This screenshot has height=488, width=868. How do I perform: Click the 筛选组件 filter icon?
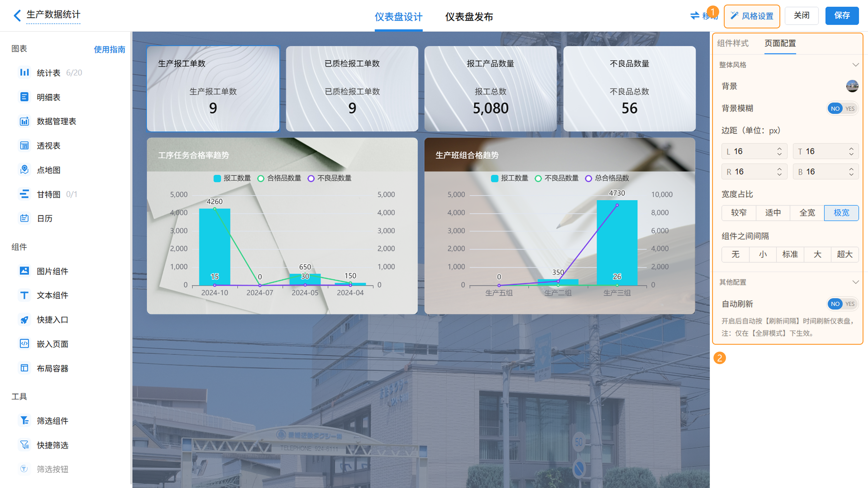coord(24,420)
